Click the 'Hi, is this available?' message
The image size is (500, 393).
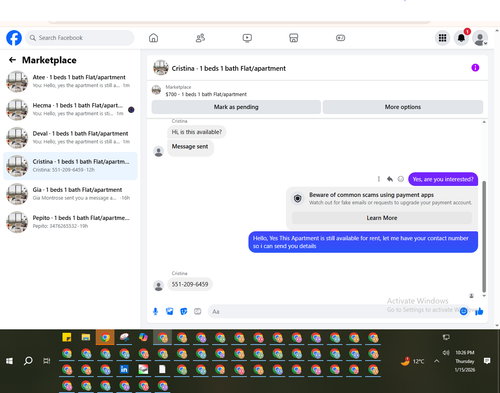coord(197,132)
